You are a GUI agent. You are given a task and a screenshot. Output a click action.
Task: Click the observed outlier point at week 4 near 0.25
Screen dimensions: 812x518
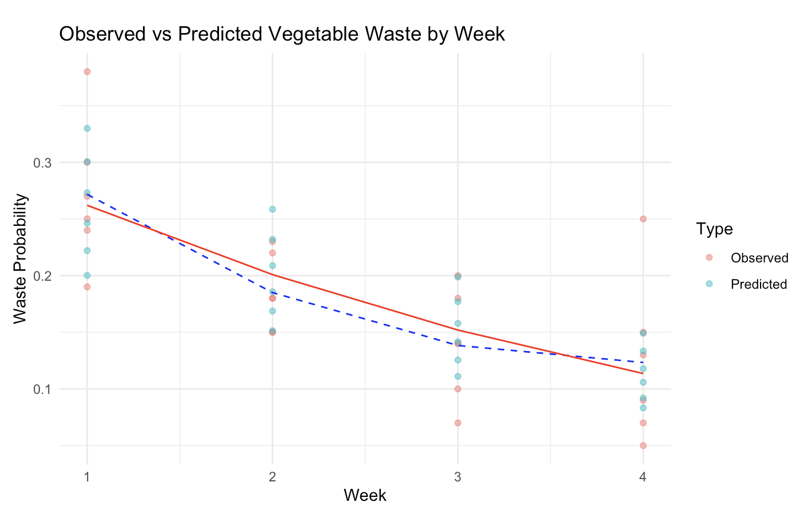[x=643, y=219]
